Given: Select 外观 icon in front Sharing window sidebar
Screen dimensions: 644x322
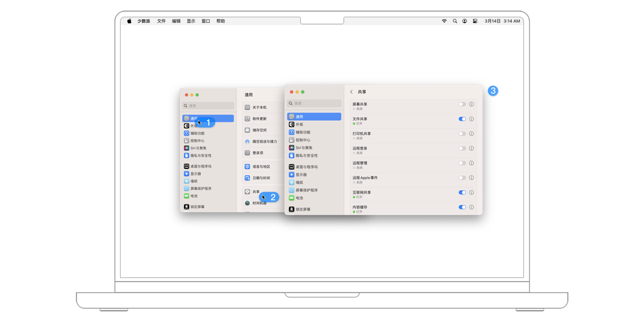Looking at the screenshot, I should coord(292,124).
